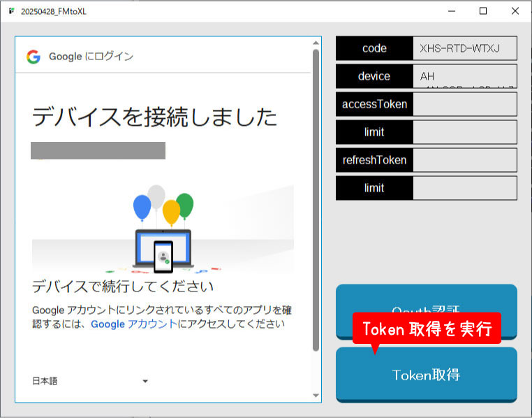Click the black code label
This screenshot has height=418, width=532.
tap(375, 48)
